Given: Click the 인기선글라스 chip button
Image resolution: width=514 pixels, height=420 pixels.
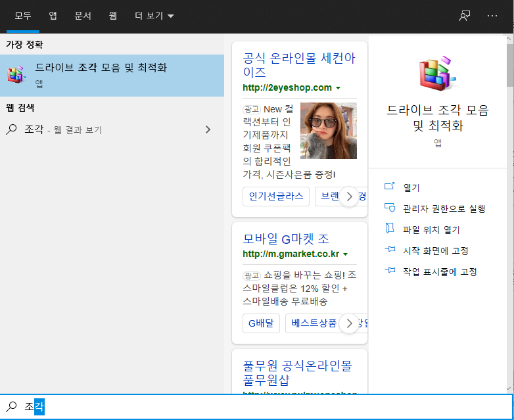Looking at the screenshot, I should pyautogui.click(x=276, y=197).
